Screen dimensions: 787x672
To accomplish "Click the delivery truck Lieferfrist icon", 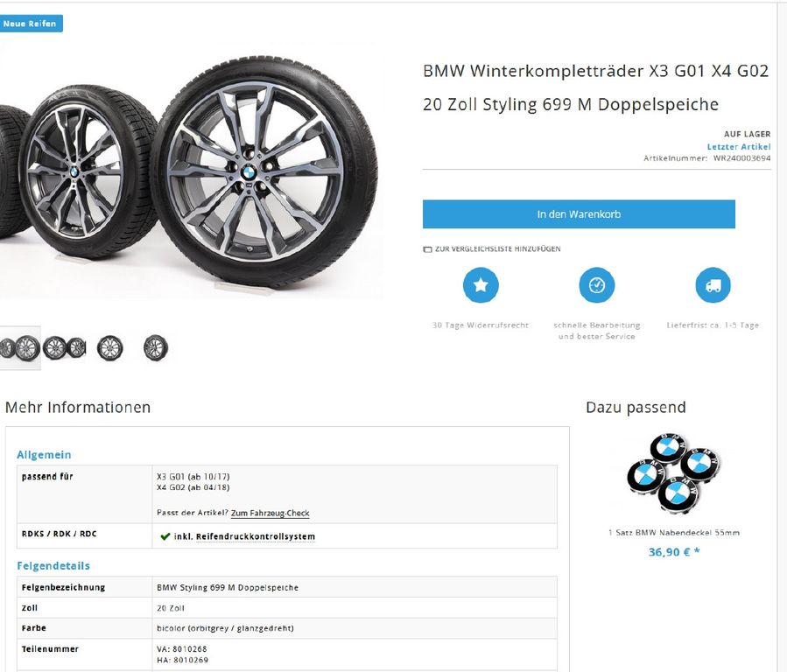I will point(713,285).
